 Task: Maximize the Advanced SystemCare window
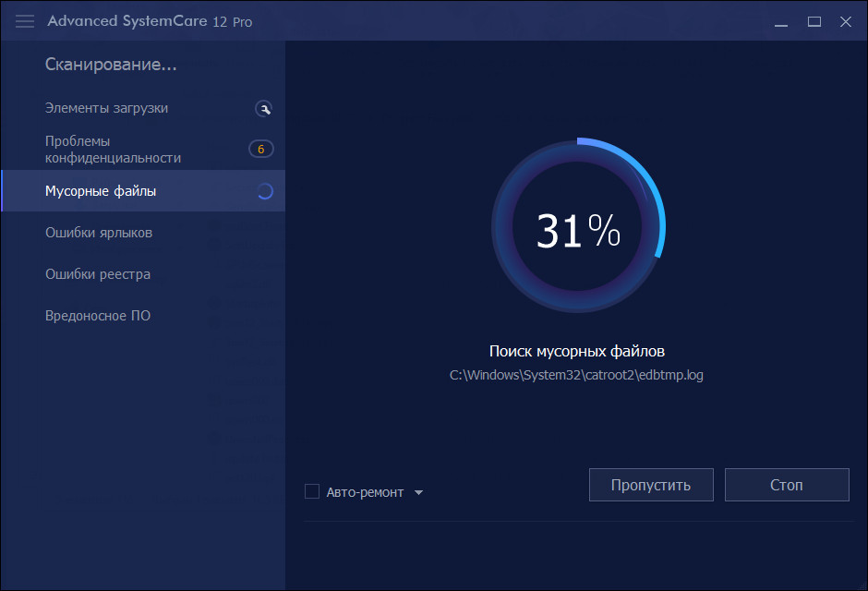pos(814,21)
